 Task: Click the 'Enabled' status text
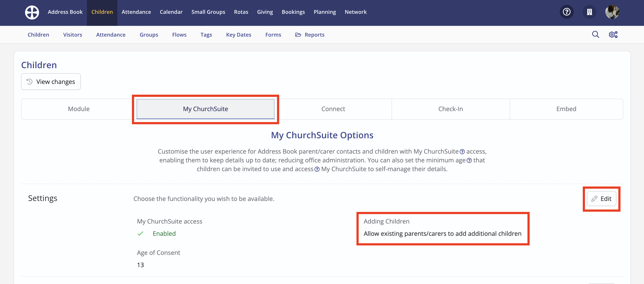pos(164,234)
